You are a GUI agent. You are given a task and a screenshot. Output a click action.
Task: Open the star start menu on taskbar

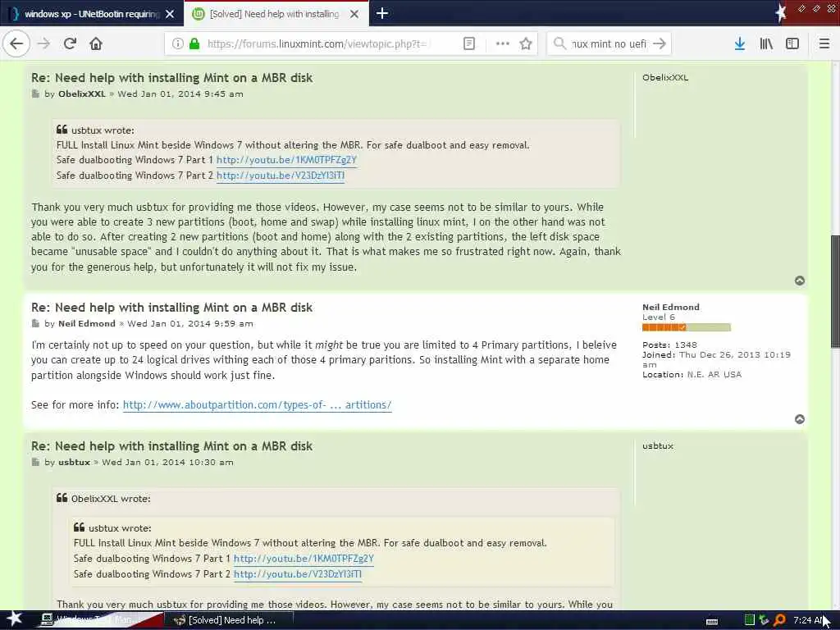(14, 619)
